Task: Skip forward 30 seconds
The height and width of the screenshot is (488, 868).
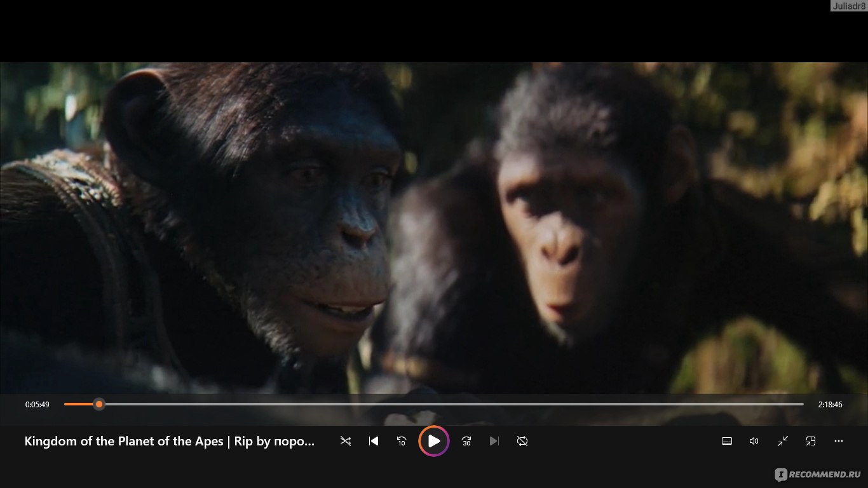Action: click(x=466, y=441)
